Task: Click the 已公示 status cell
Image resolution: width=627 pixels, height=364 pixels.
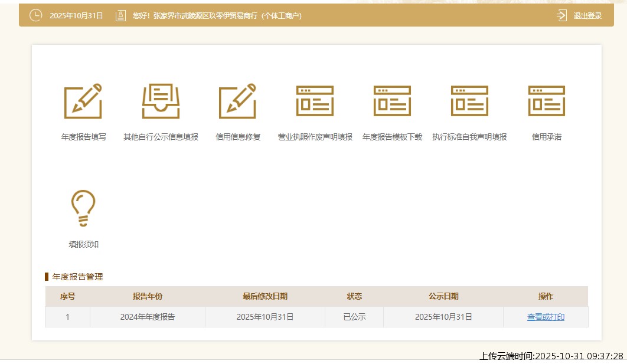Action: (x=354, y=317)
